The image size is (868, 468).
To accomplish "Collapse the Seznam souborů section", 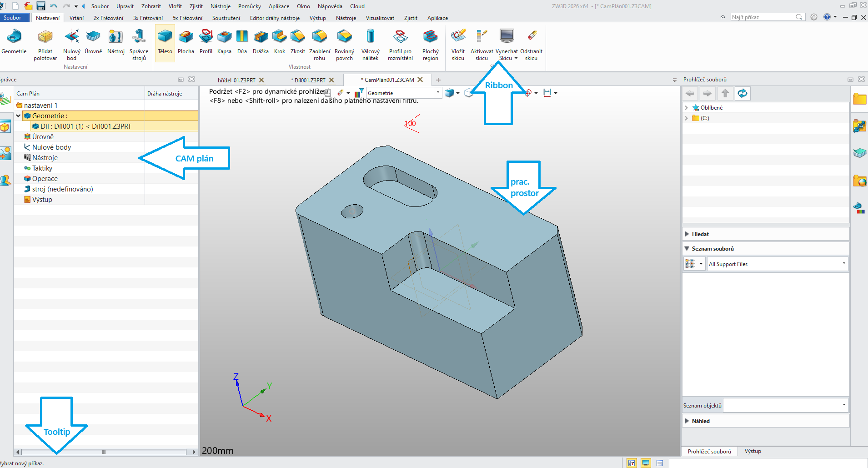I will click(687, 249).
